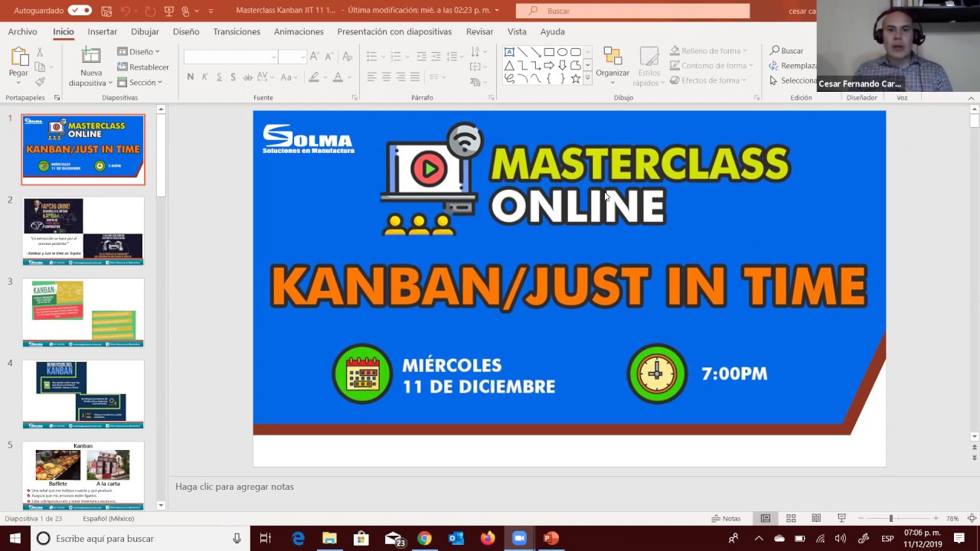The width and height of the screenshot is (980, 551).
Task: Click the Estilos rápidos button
Action: [649, 67]
